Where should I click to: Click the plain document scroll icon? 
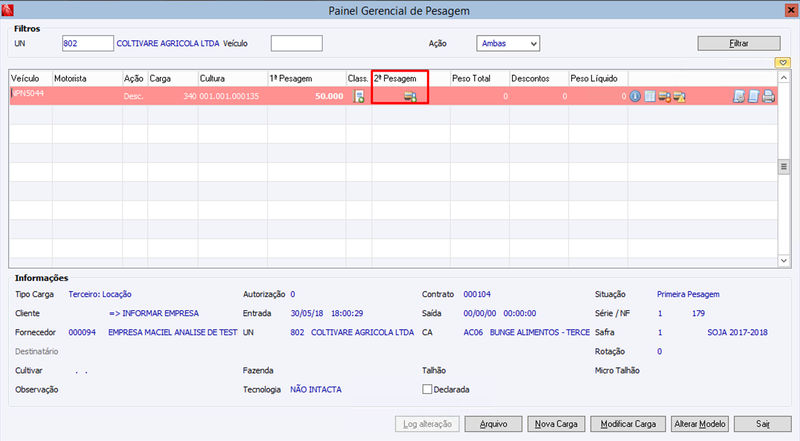[x=754, y=96]
